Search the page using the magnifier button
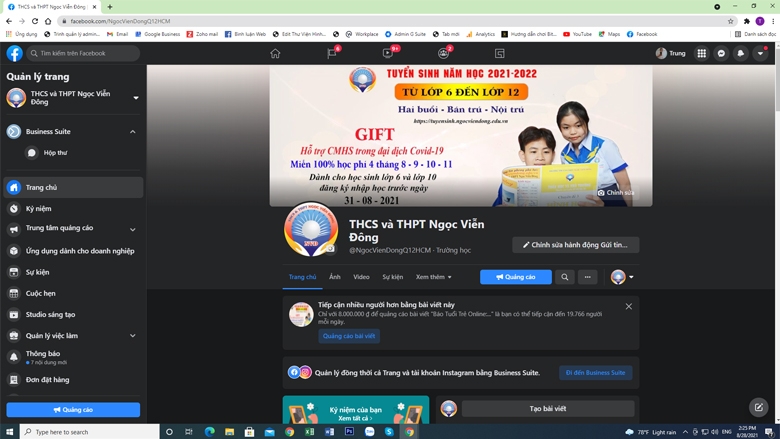Screen dimensions: 780x439 point(565,277)
